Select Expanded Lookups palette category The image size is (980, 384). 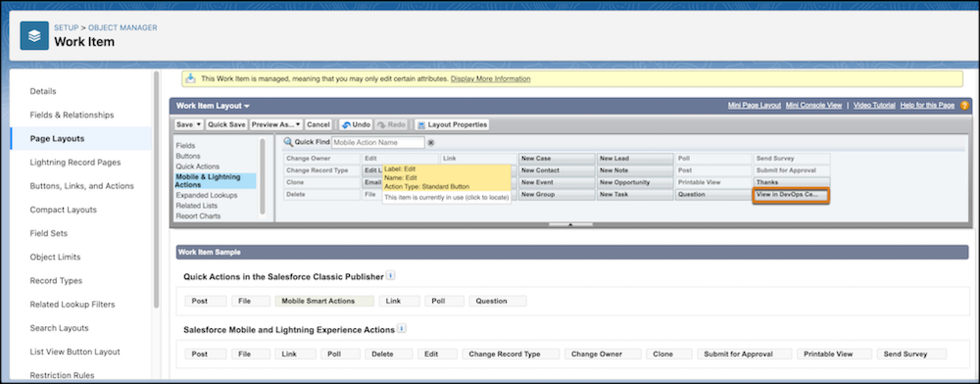click(206, 196)
